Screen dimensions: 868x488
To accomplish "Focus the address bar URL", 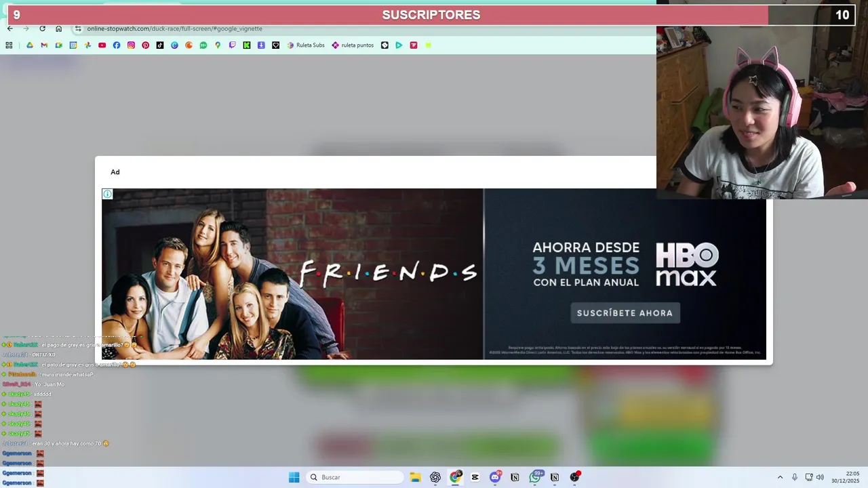I will coord(174,28).
